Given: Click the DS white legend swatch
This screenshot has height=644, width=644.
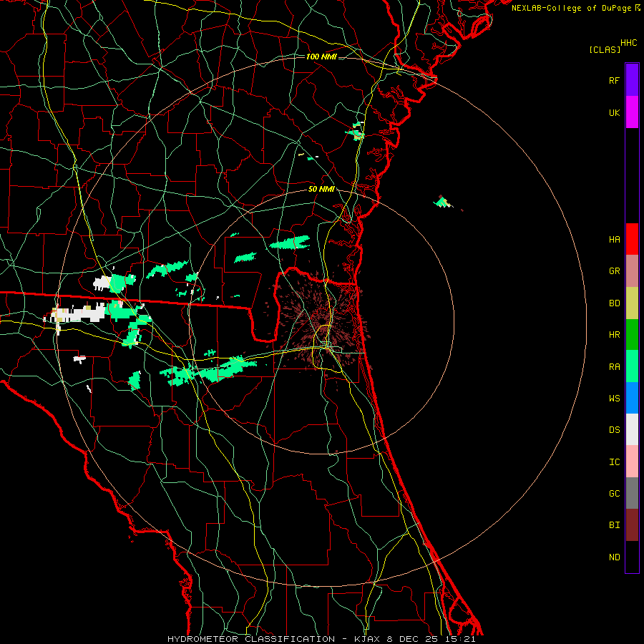Looking at the screenshot, I should point(632,429).
